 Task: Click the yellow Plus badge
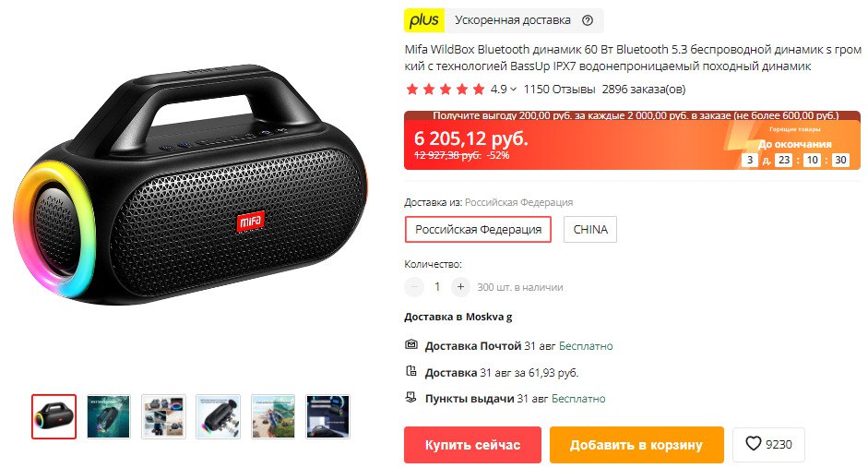tap(424, 20)
